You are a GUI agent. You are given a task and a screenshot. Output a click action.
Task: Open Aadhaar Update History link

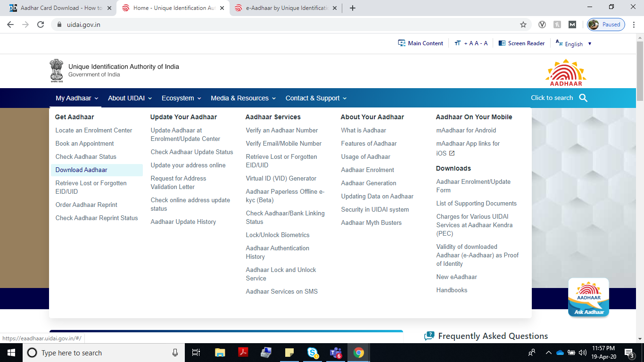pyautogui.click(x=183, y=222)
